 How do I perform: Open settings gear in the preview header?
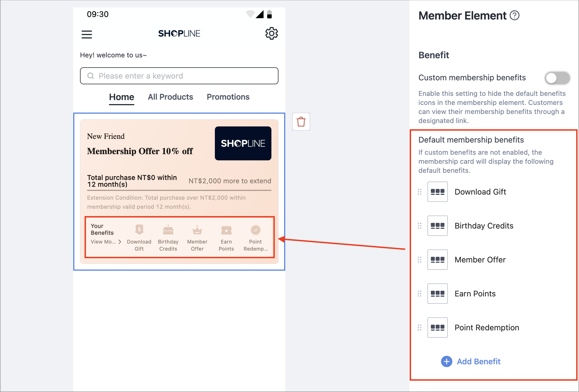(271, 34)
